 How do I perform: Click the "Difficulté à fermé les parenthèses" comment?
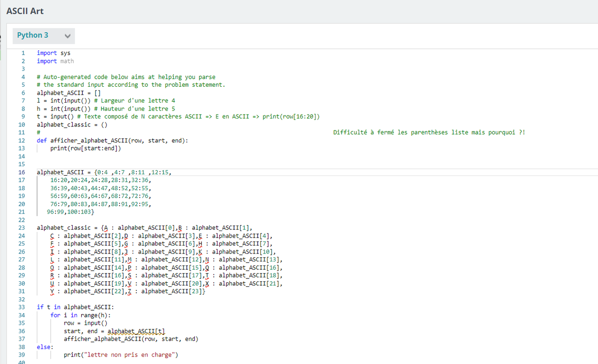pyautogui.click(x=429, y=132)
